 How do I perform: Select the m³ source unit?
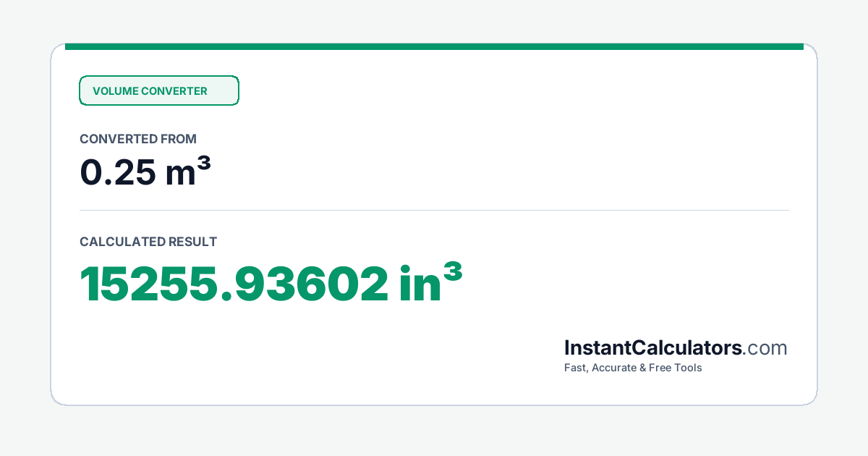pos(188,172)
